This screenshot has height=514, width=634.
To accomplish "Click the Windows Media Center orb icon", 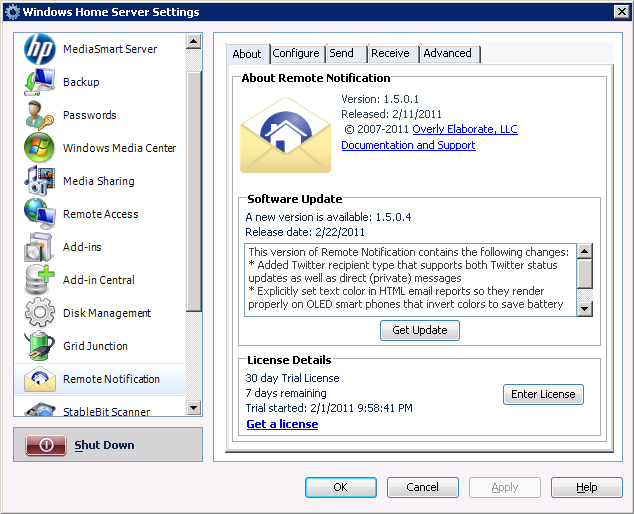I will (39, 148).
